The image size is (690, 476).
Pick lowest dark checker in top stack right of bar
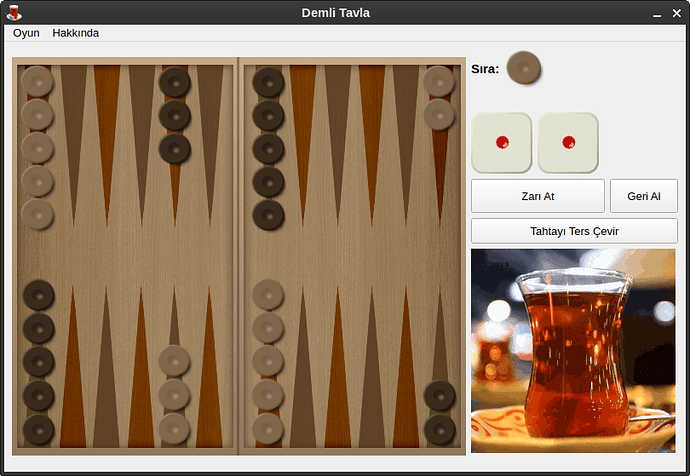[268, 214]
